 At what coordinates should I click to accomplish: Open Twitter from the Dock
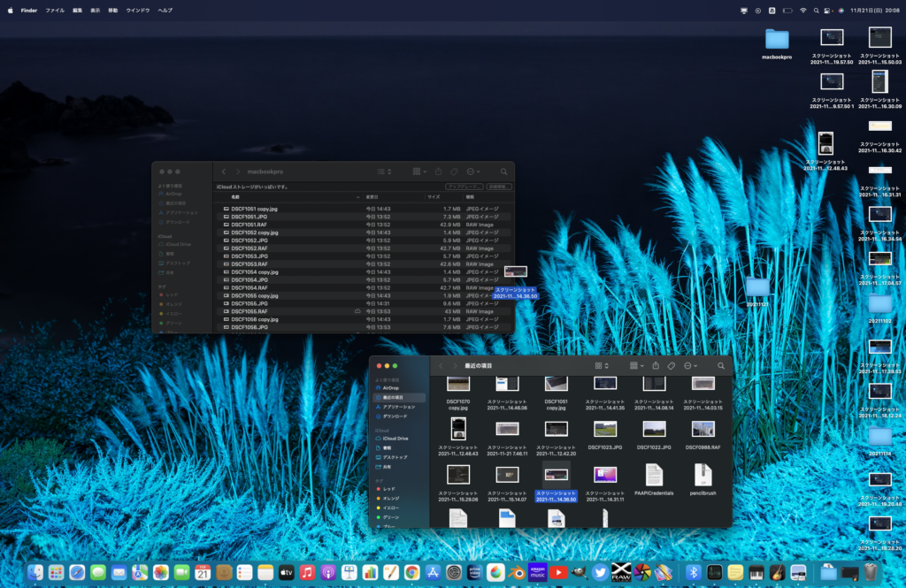coord(599,573)
